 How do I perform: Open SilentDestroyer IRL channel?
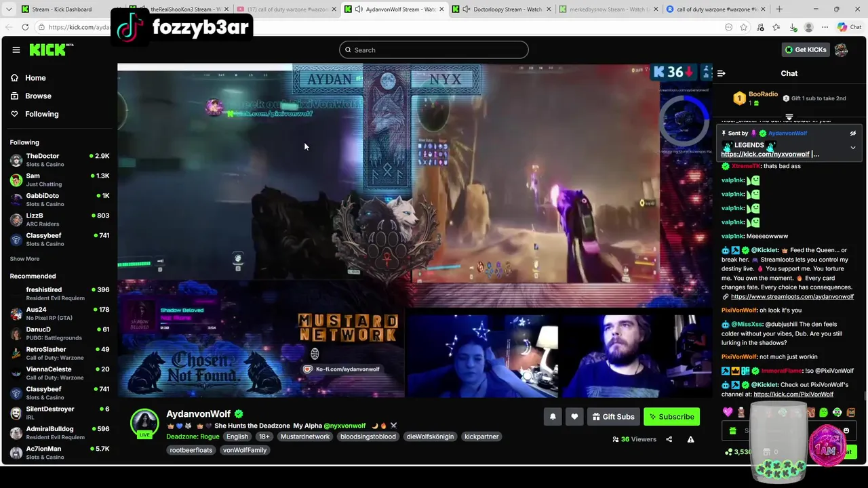pyautogui.click(x=60, y=413)
